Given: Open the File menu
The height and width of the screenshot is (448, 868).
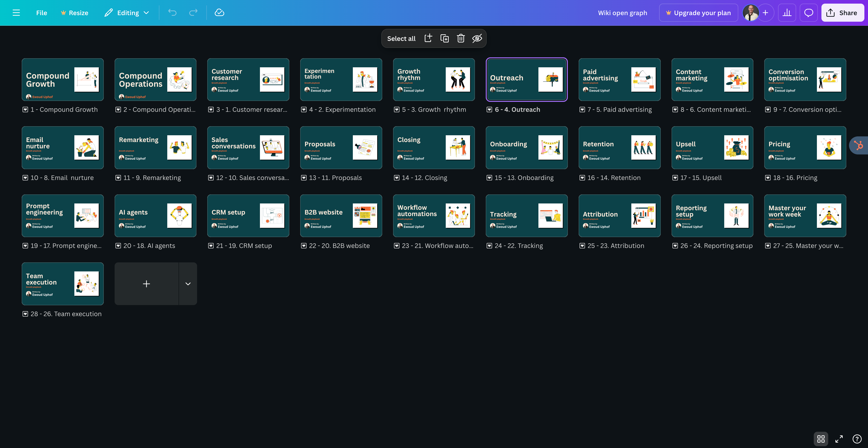Looking at the screenshot, I should click(41, 13).
